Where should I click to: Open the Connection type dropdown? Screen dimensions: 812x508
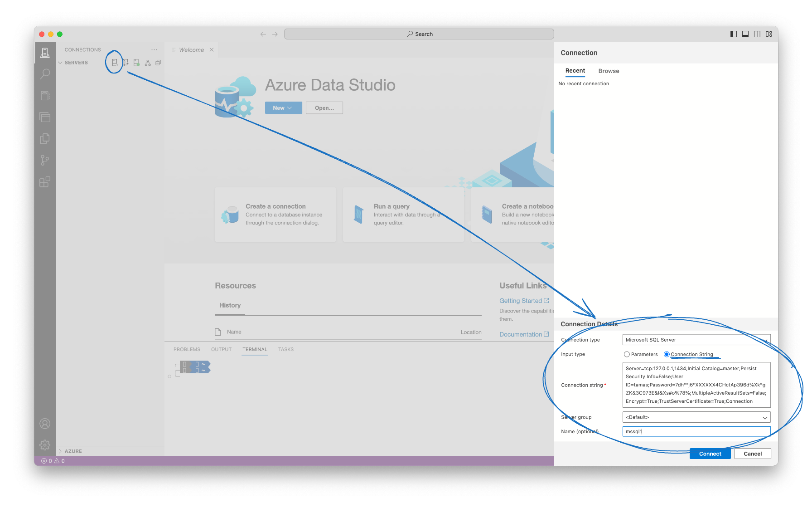(696, 340)
